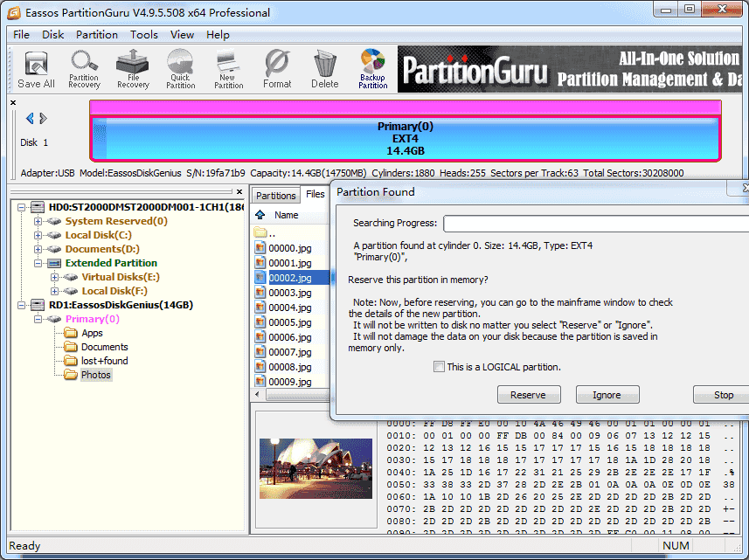Go to previous disk arrow

30,119
